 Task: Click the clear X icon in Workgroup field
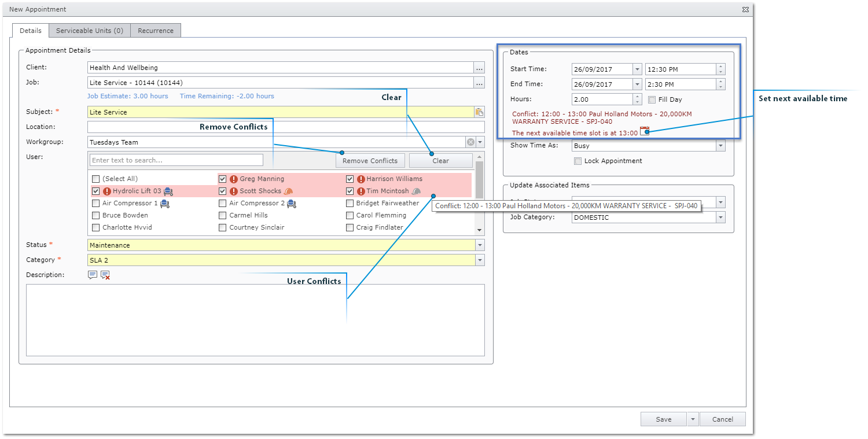pyautogui.click(x=470, y=142)
